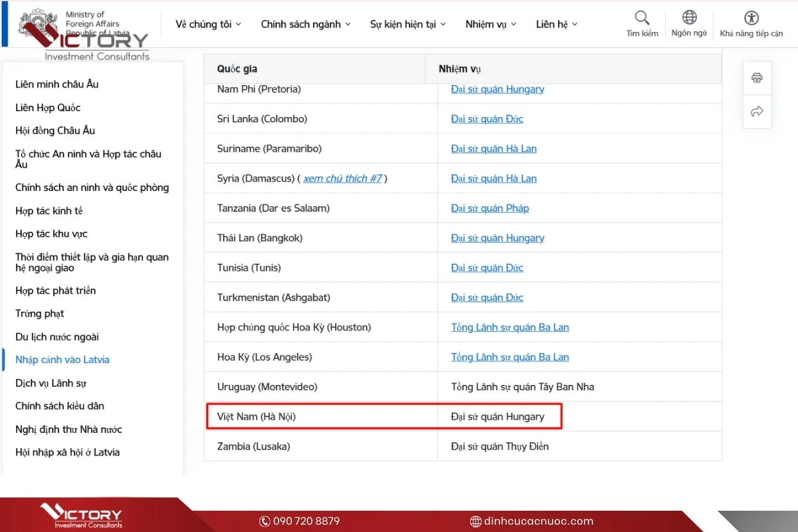The height and width of the screenshot is (532, 798).
Task: Open the language (Ngôn ngữ) globe icon
Action: tap(690, 17)
